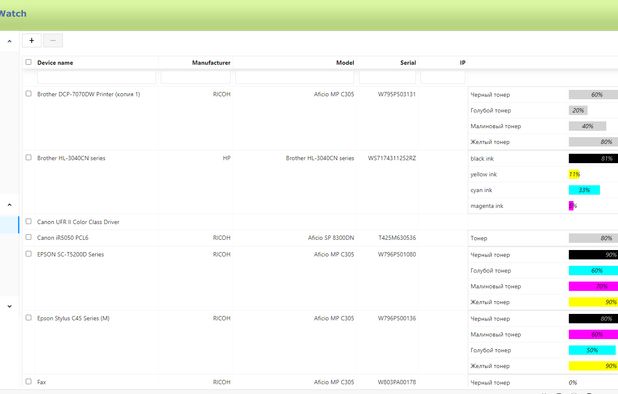
Task: Collapse the top sidebar section chevron
Action: tap(9, 41)
